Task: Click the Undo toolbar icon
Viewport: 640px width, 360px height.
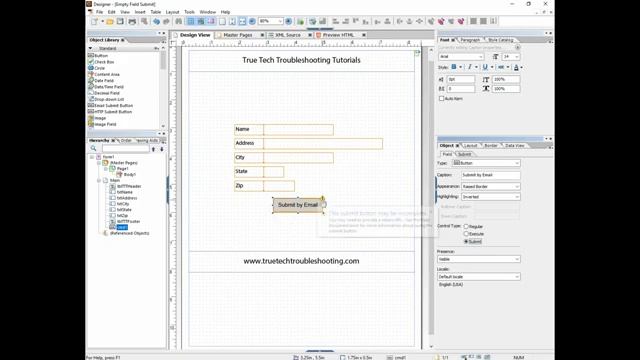Action: tap(156, 21)
